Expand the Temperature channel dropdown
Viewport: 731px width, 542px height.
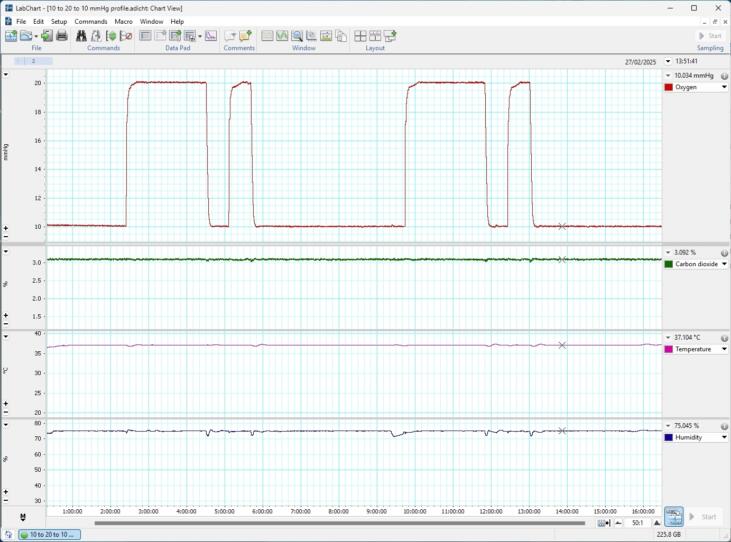(724, 349)
